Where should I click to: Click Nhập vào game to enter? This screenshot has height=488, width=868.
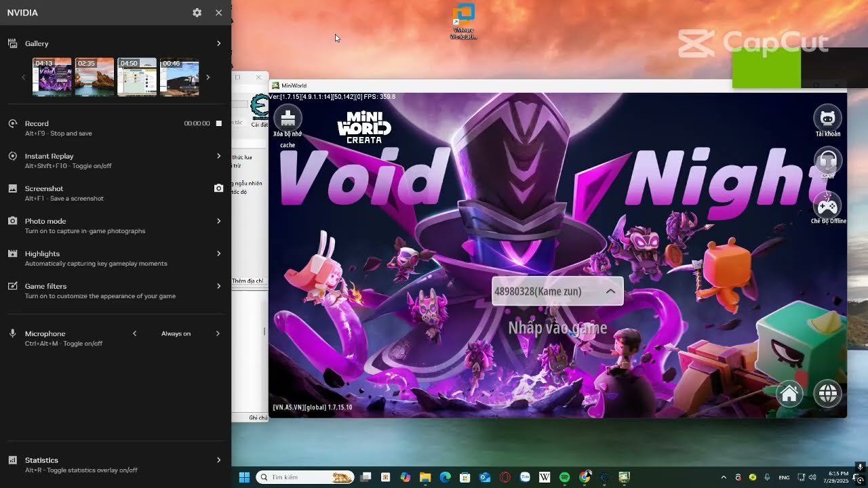(557, 328)
